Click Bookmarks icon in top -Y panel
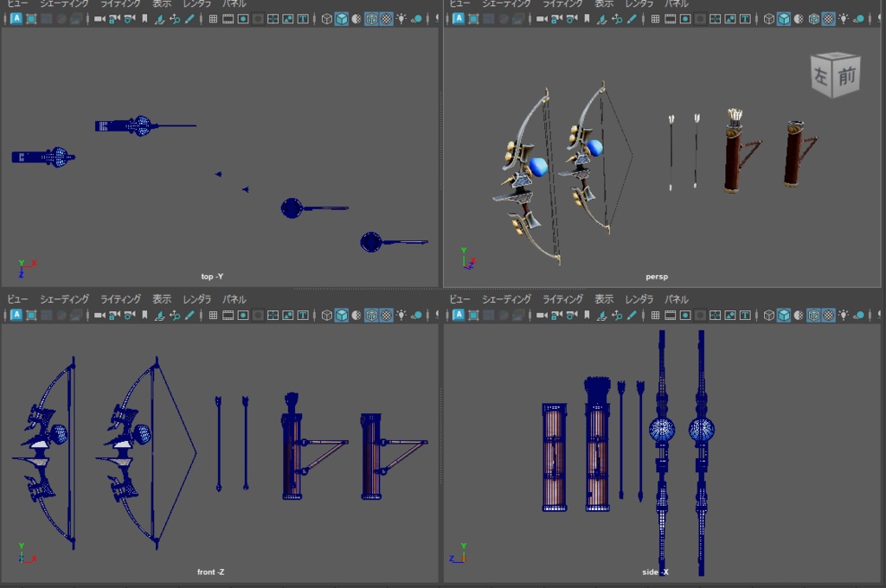The image size is (886, 588). (x=144, y=19)
